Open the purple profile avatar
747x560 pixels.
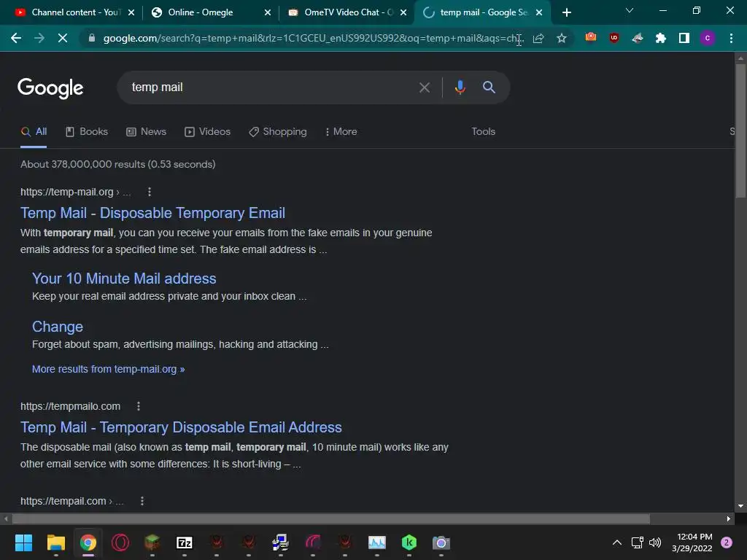708,38
